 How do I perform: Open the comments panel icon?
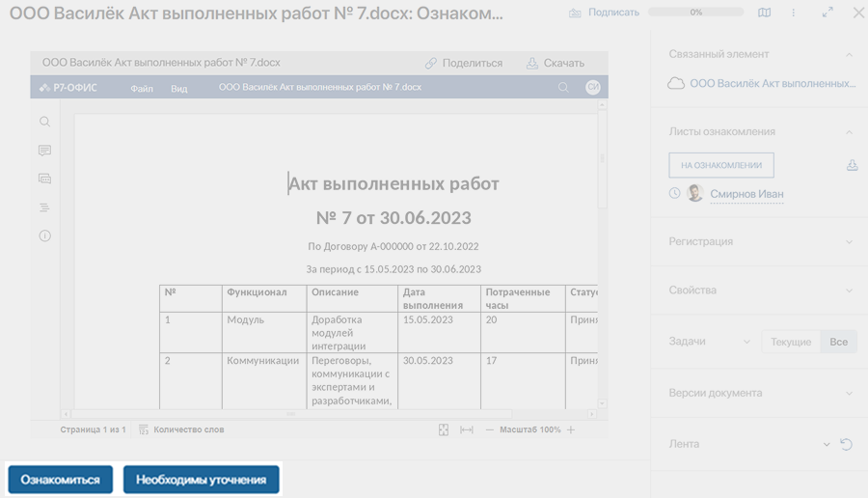[x=44, y=151]
